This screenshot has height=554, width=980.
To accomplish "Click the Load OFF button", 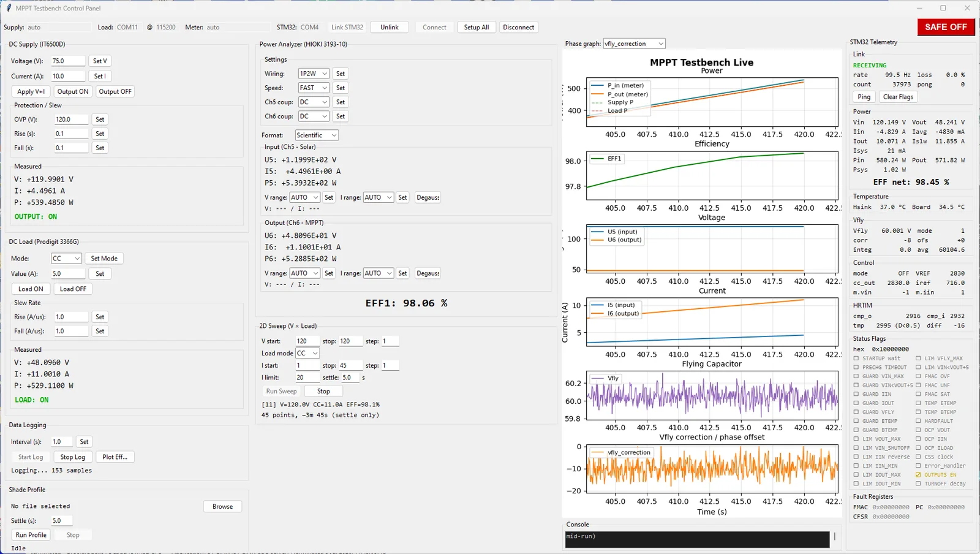I will tap(73, 289).
